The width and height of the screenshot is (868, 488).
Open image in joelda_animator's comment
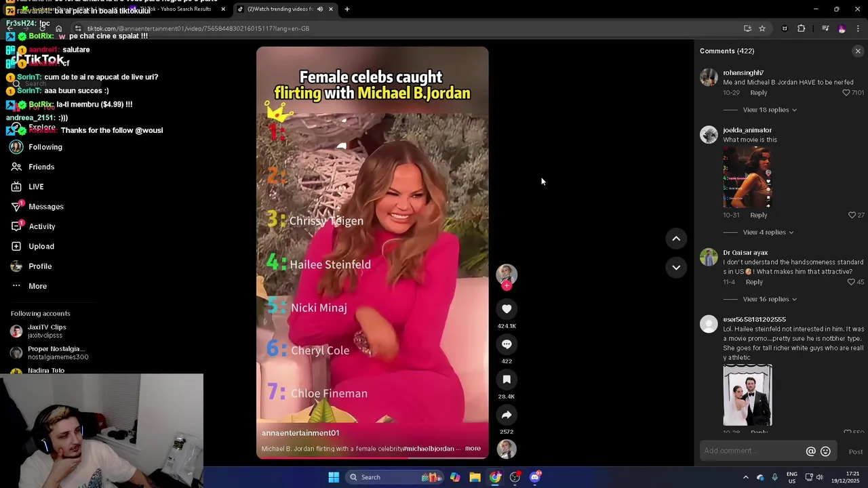pyautogui.click(x=747, y=177)
